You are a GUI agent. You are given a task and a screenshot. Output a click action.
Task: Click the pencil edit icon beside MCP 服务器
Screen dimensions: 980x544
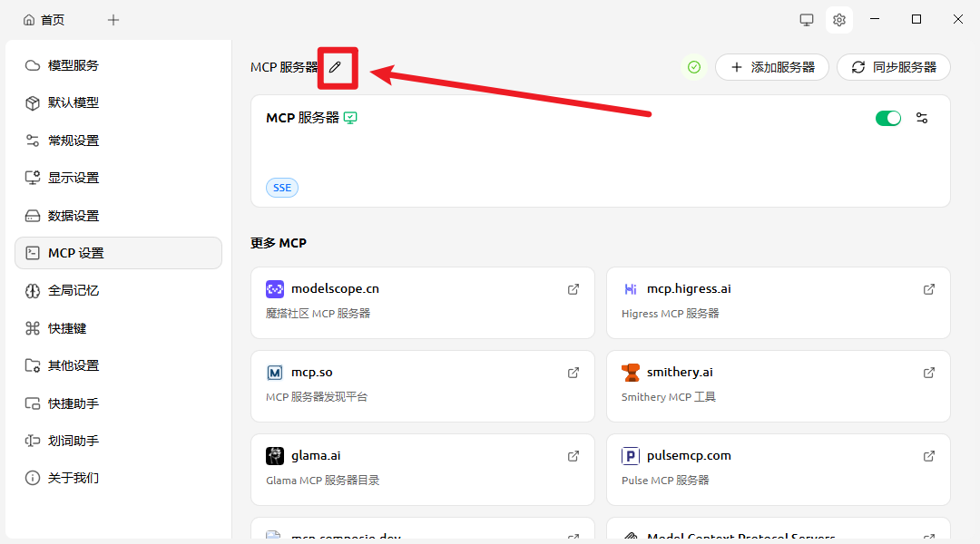(335, 67)
